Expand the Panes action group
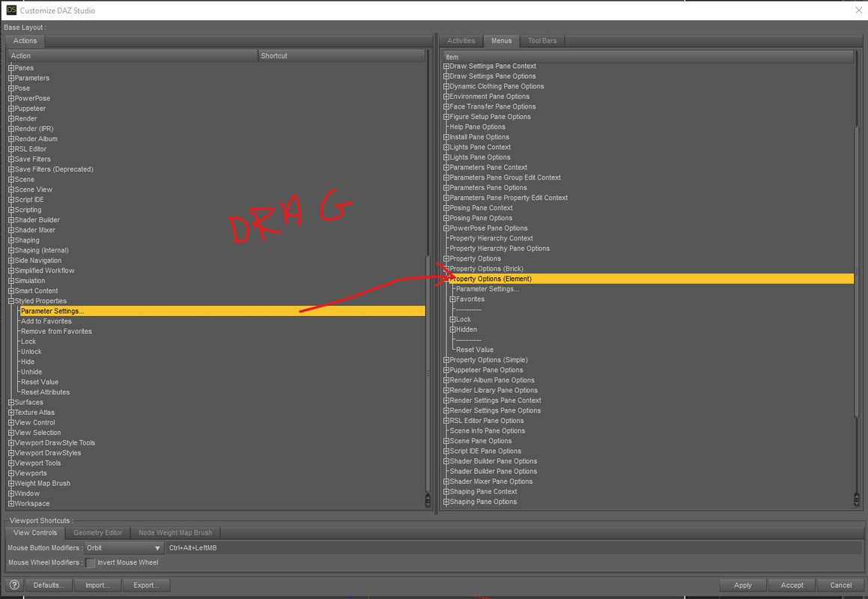 pos(11,68)
